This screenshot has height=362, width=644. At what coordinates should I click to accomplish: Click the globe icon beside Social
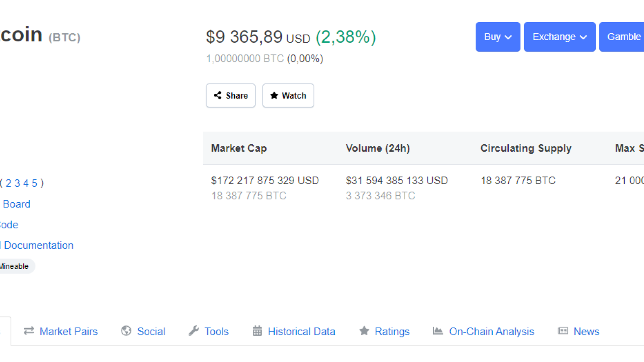[126, 331]
